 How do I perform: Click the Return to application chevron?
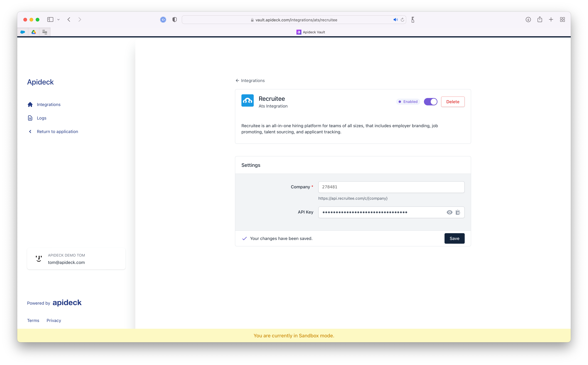[30, 131]
